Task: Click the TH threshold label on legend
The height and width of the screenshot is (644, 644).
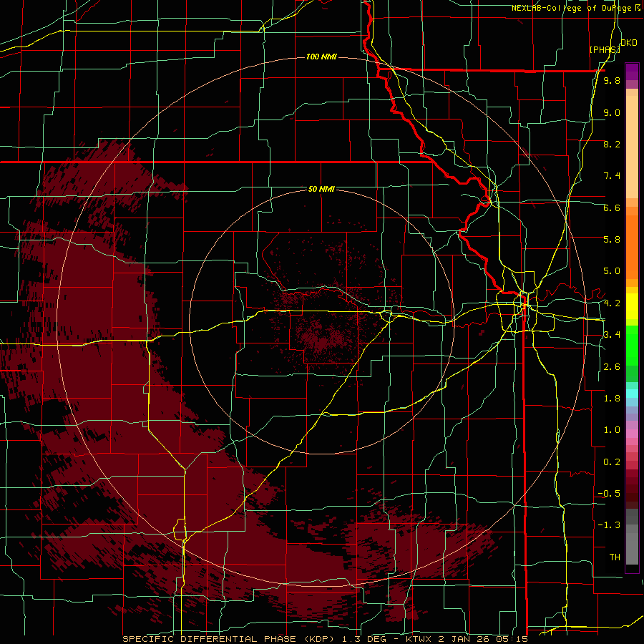Action: click(615, 557)
